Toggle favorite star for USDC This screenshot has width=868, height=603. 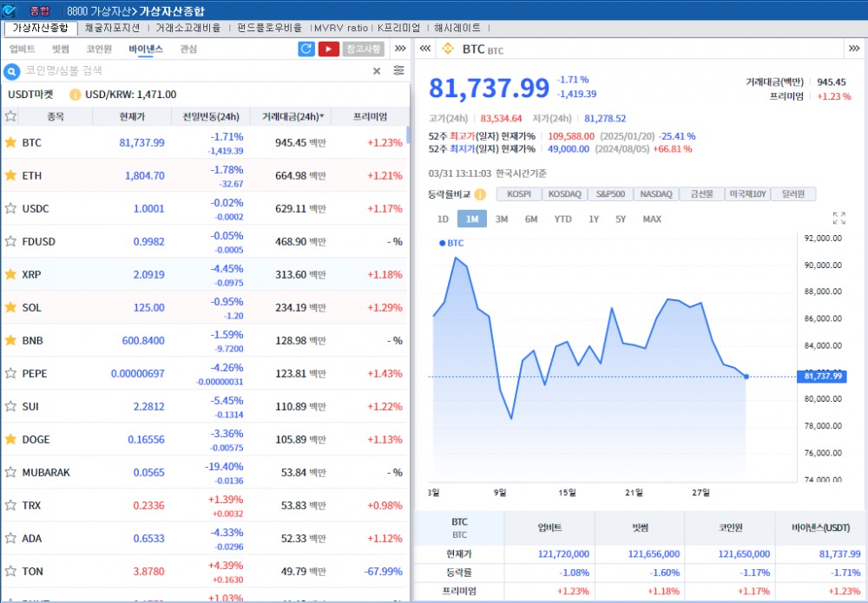[11, 208]
